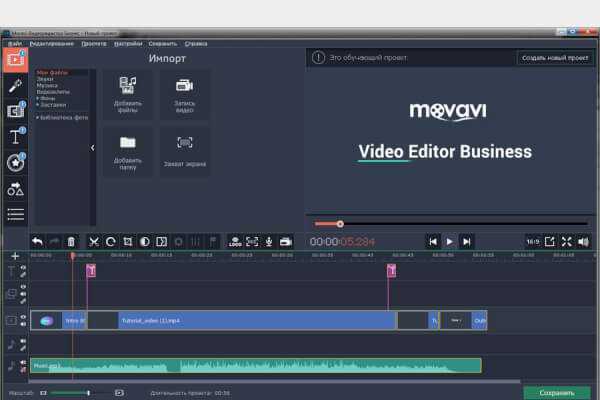
Task: Open the Настройки menu
Action: (128, 44)
